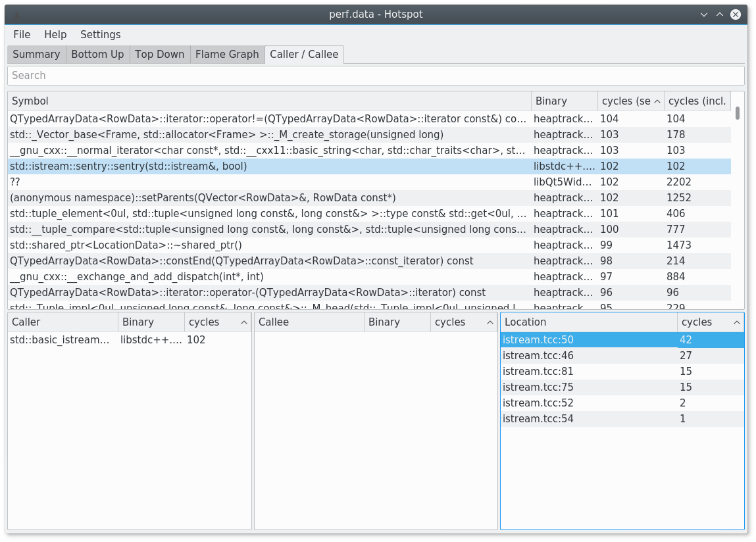Close the Hotspot window
This screenshot has height=542, width=756.
[x=736, y=14]
